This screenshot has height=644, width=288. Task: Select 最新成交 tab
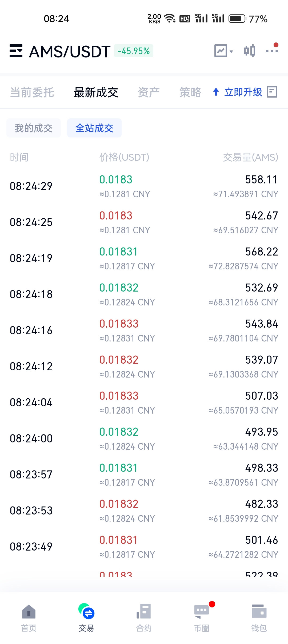[x=96, y=92]
